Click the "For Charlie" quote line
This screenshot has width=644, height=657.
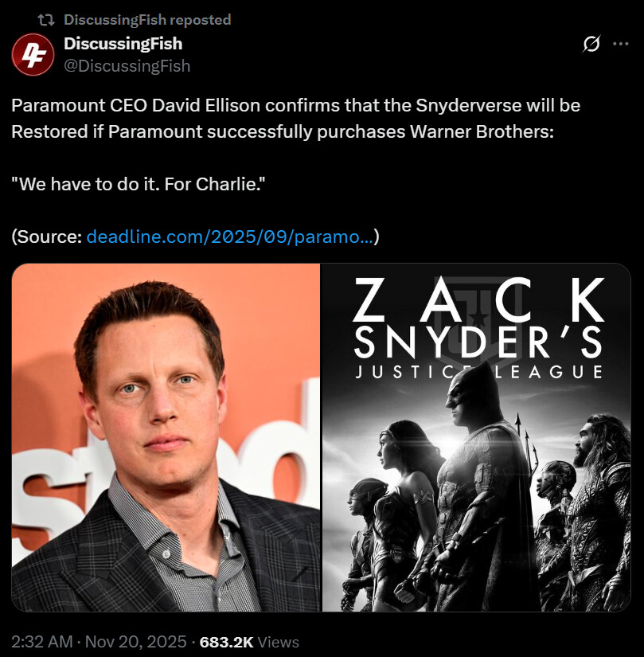click(x=139, y=185)
